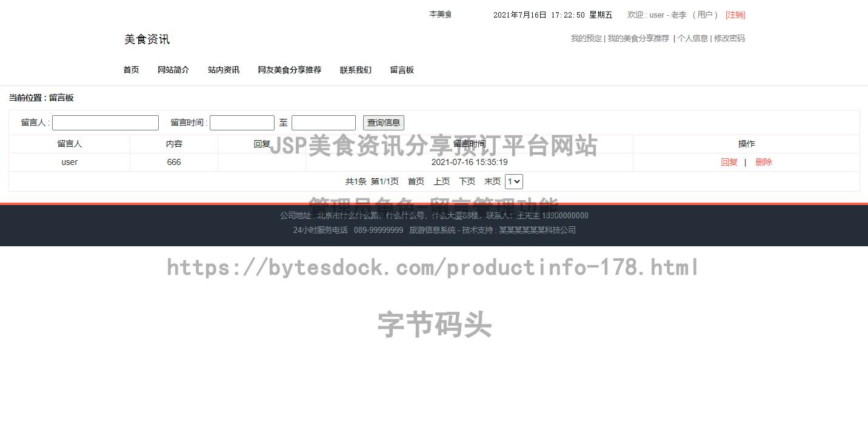Click [注销] to log out
This screenshot has width=868, height=444.
735,15
